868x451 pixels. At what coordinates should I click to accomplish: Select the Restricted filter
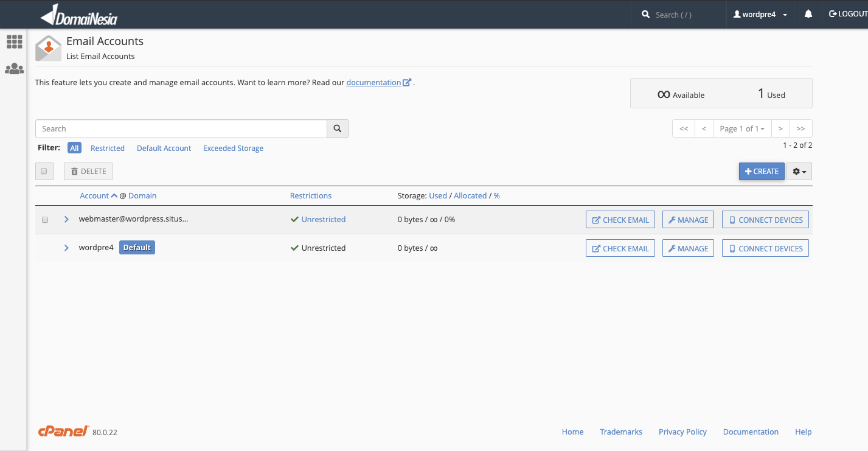pos(108,148)
